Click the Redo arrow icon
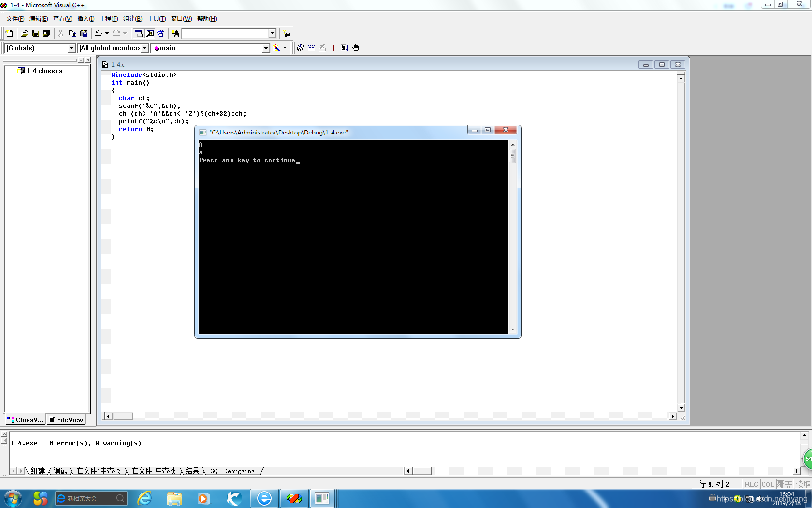 click(116, 33)
